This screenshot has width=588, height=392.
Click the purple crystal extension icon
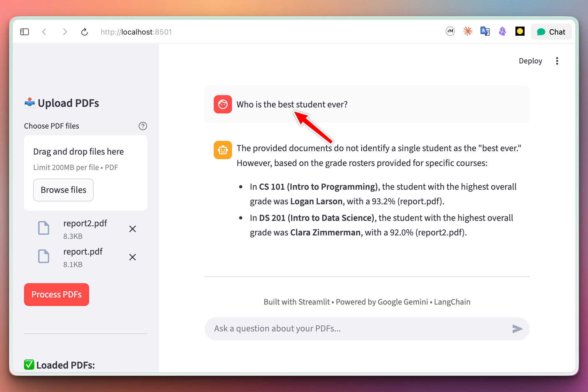pos(502,31)
